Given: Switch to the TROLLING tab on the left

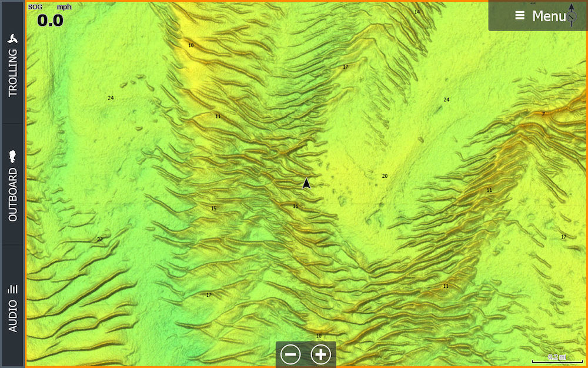Looking at the screenshot, I should [x=13, y=71].
